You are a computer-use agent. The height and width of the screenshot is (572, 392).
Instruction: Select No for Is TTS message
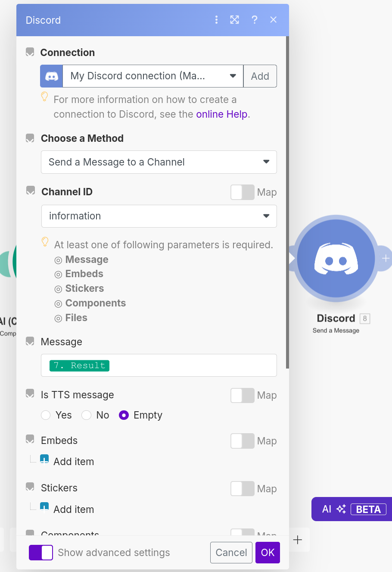[x=86, y=415]
